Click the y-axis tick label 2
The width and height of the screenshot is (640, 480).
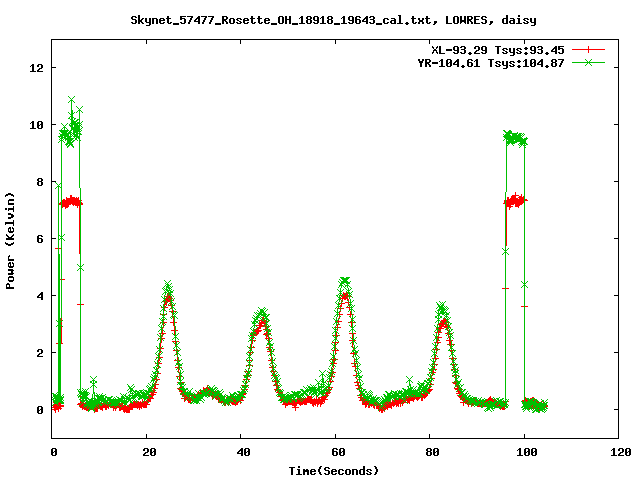(40, 353)
